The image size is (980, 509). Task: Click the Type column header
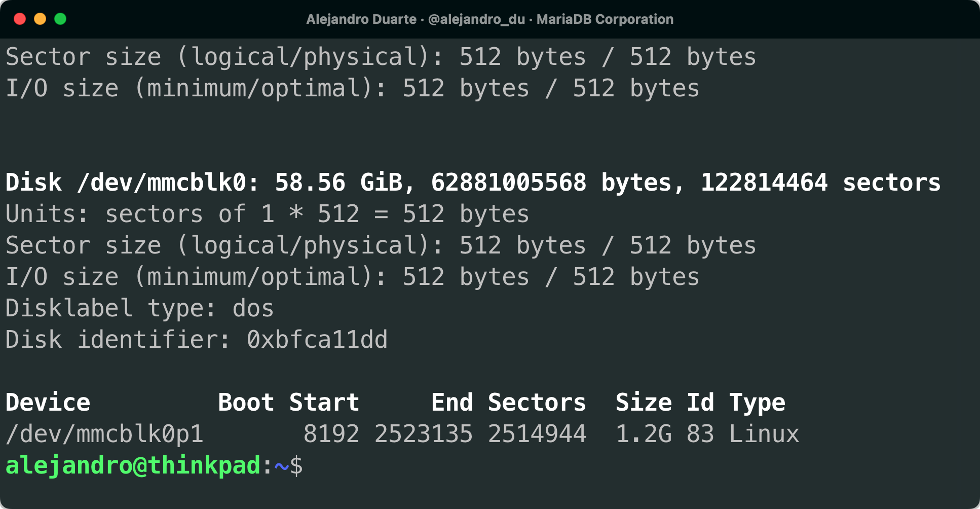757,403
